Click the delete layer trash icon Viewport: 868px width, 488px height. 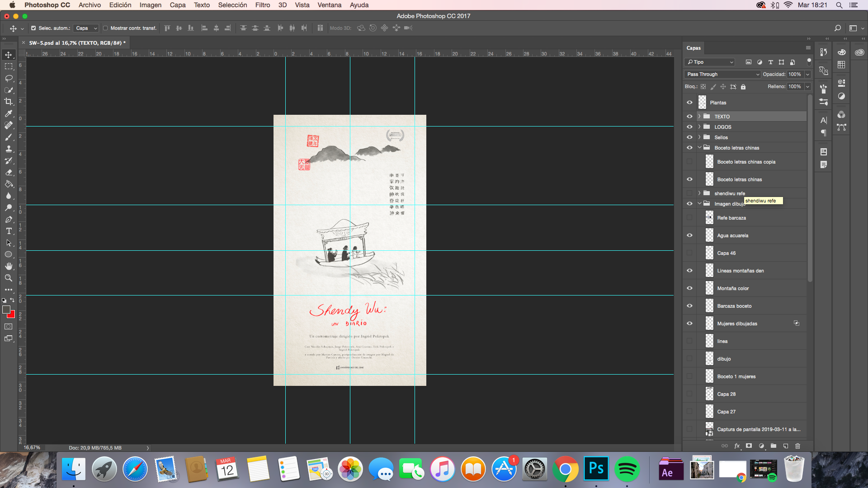click(x=797, y=446)
